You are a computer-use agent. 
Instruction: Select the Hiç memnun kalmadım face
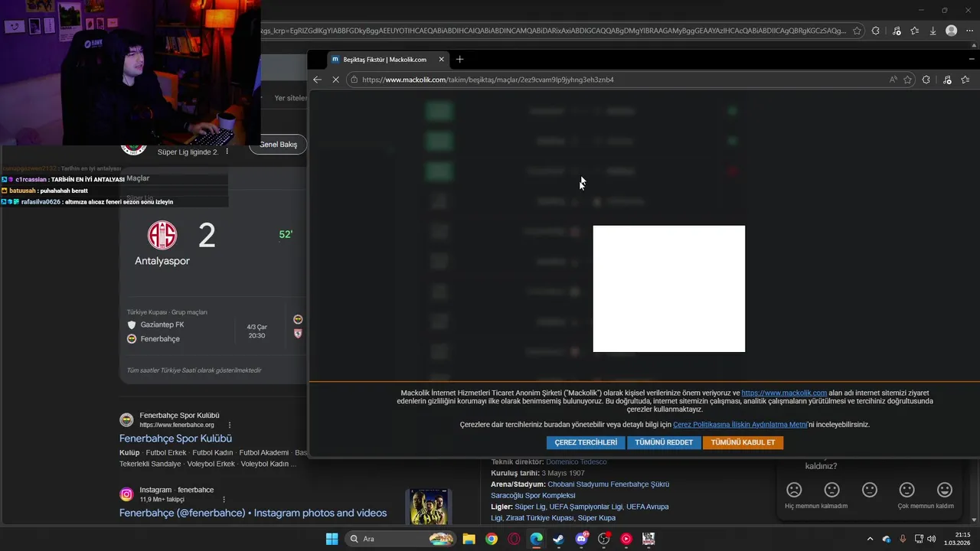794,490
